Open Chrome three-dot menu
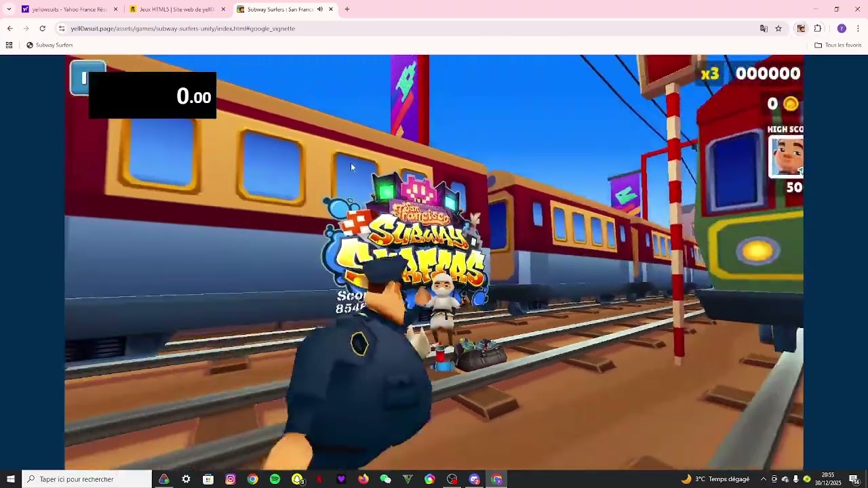Viewport: 868px width, 488px height. pos(858,28)
